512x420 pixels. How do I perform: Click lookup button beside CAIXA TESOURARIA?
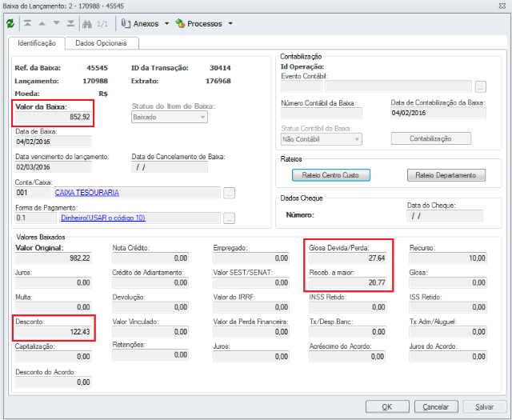[x=230, y=193]
